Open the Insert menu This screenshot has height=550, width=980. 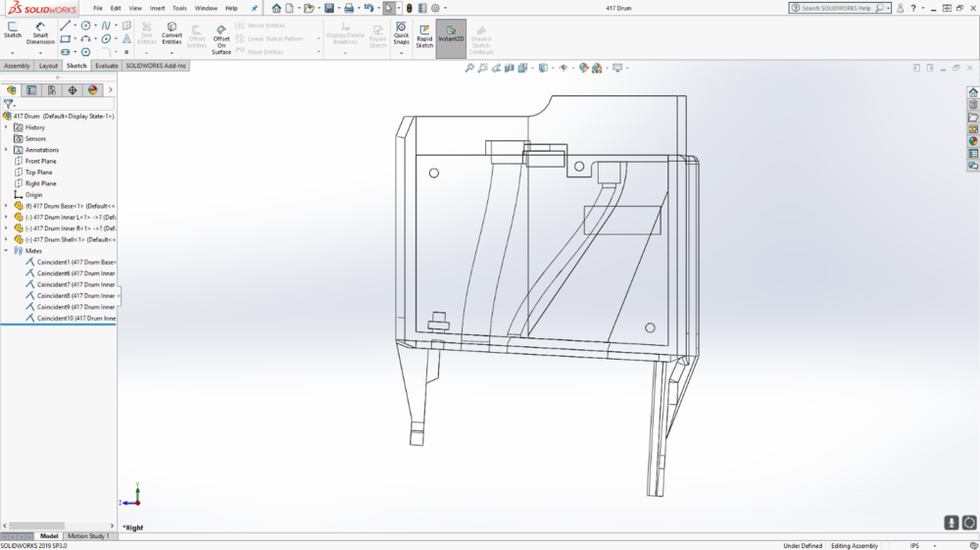[157, 8]
